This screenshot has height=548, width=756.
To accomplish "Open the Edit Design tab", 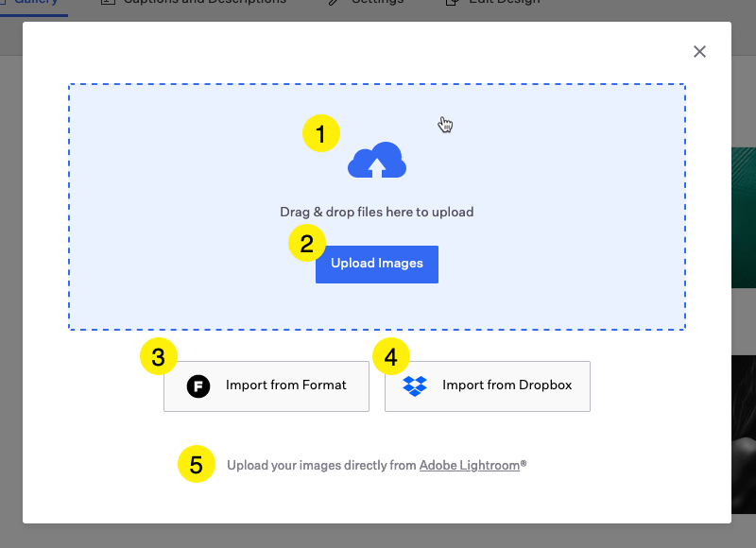I will (491, 3).
